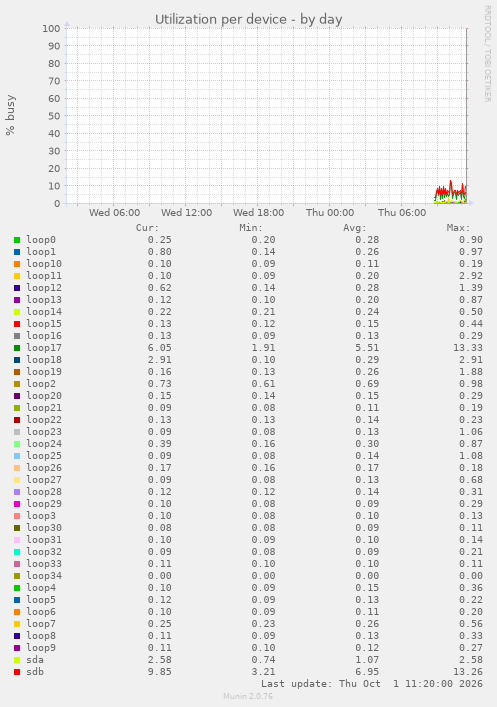Click the loop24 legend label
This screenshot has height=707, width=497.
[x=44, y=444]
